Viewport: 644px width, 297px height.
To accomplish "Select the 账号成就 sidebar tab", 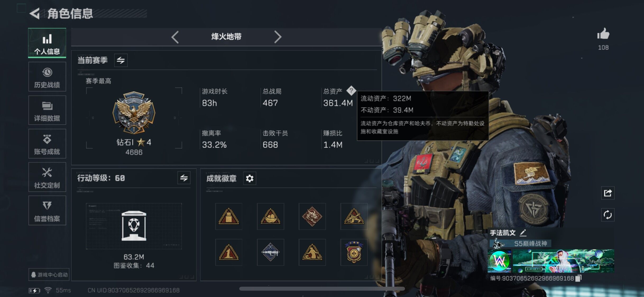I will point(47,144).
